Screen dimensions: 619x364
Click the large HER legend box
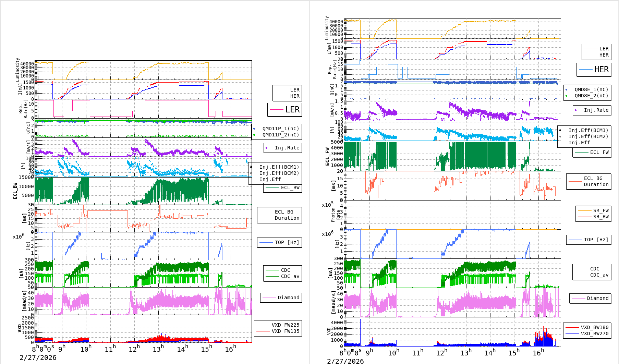(594, 70)
